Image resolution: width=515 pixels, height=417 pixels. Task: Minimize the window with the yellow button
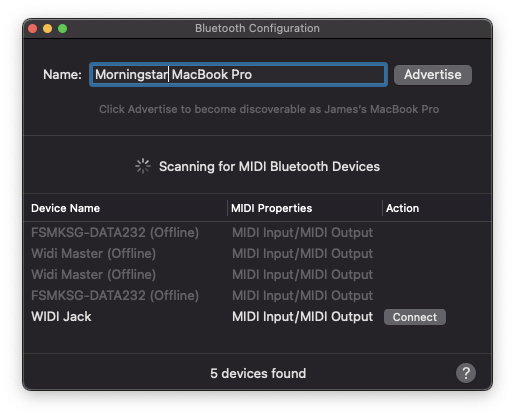coord(47,29)
